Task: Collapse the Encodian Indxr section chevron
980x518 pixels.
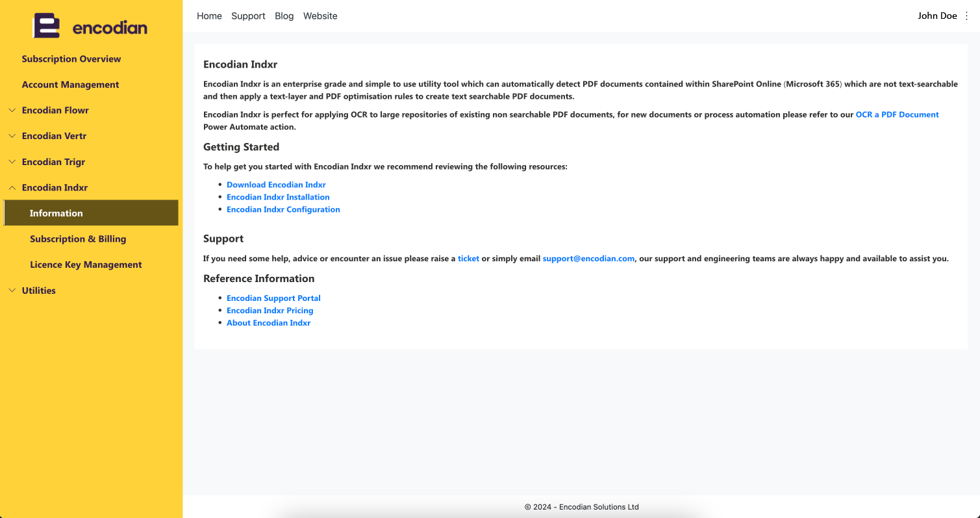Action: (x=12, y=187)
